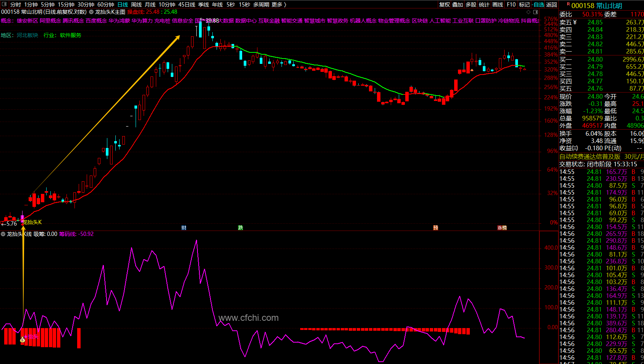
Task: Open the 龙抬头K主图 indicator dropdown
Action: (x=91, y=12)
